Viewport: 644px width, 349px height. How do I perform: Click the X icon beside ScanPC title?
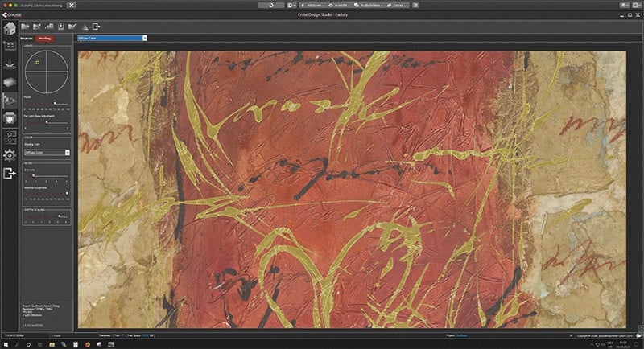[x=71, y=6]
